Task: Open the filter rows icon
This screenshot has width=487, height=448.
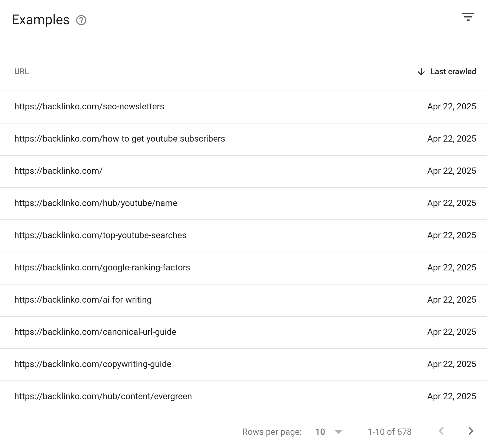Action: coord(468,17)
